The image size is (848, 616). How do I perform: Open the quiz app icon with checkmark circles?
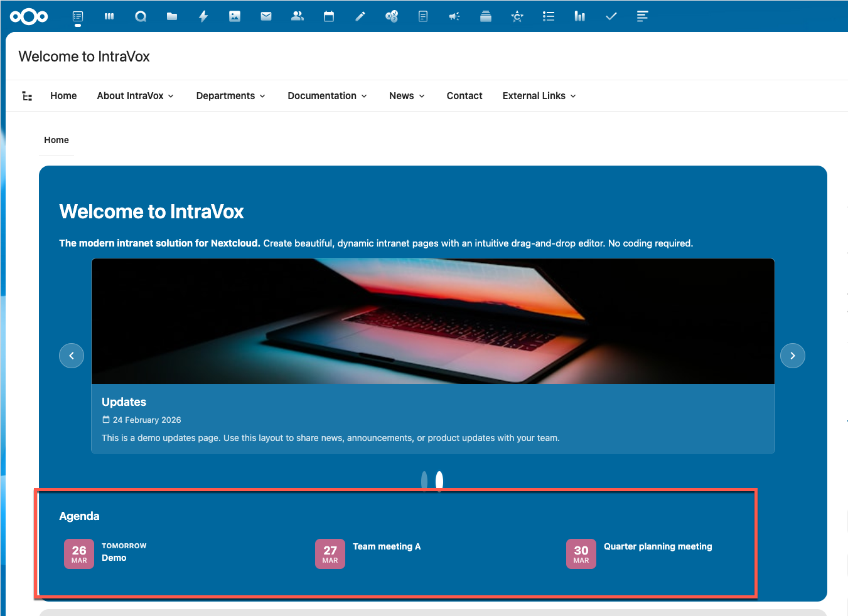(392, 16)
